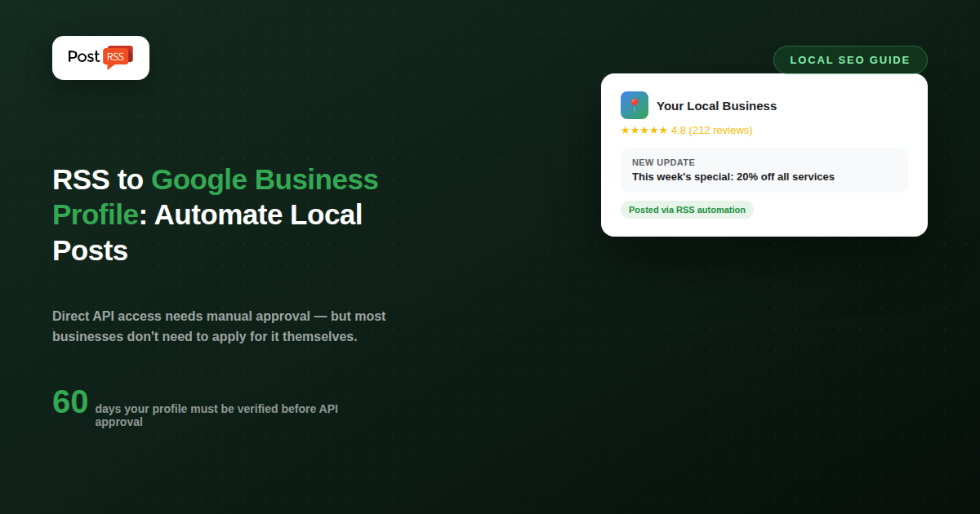This screenshot has height=514, width=980.
Task: Click the 20% off all services text
Action: coord(785,177)
